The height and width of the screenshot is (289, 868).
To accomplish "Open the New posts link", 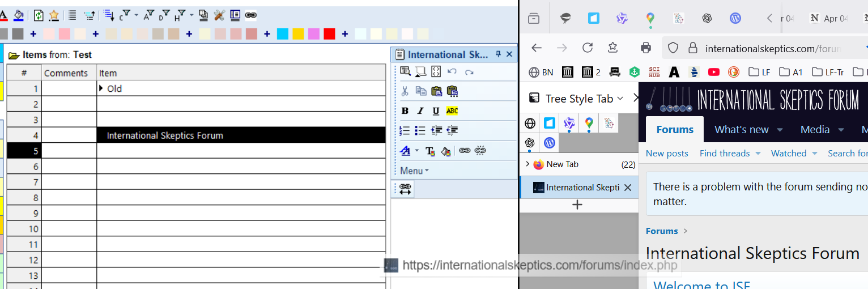I will (667, 154).
